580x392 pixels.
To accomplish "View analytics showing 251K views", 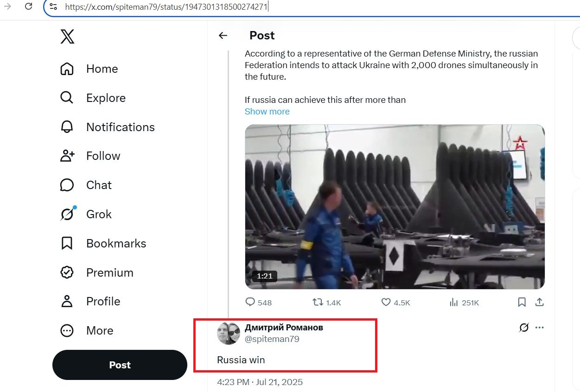I will tap(464, 303).
